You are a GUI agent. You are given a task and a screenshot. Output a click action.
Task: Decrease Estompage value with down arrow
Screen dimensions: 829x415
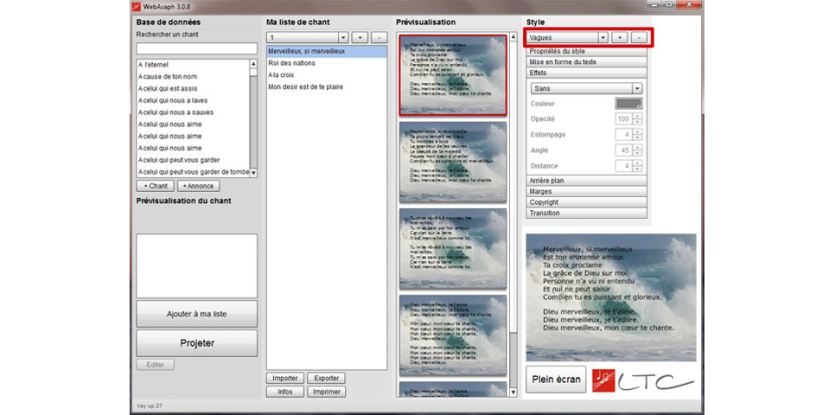(638, 137)
